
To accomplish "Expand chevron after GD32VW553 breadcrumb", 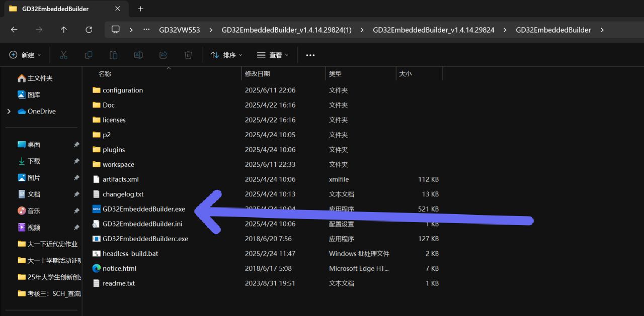I will tap(211, 30).
